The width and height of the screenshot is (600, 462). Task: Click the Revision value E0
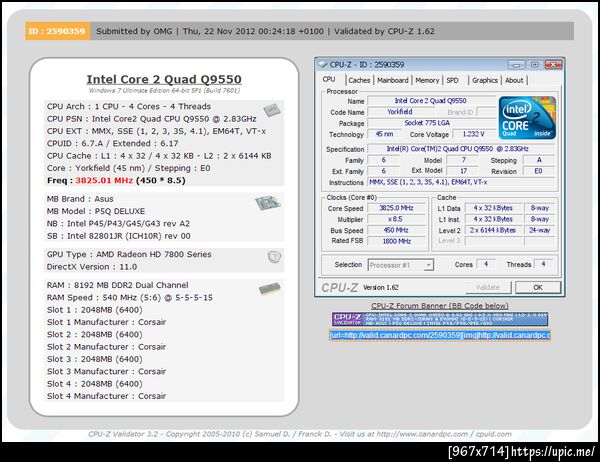[539, 171]
